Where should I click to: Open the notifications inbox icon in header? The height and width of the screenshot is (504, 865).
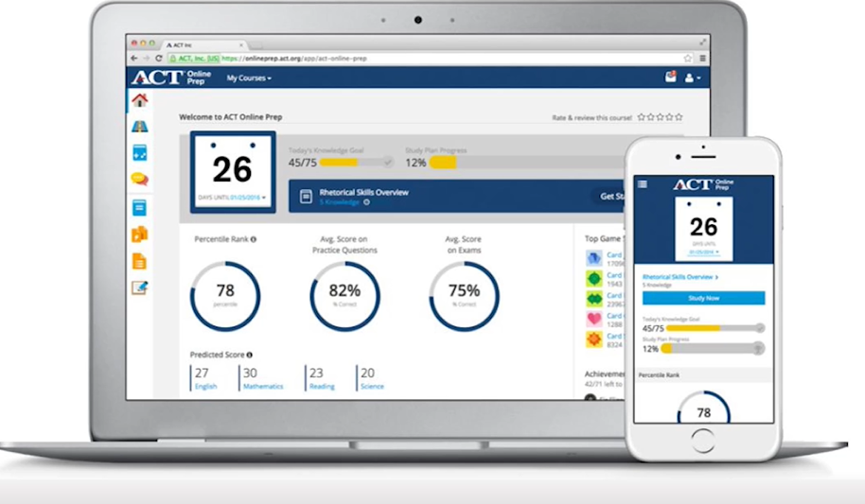click(670, 78)
